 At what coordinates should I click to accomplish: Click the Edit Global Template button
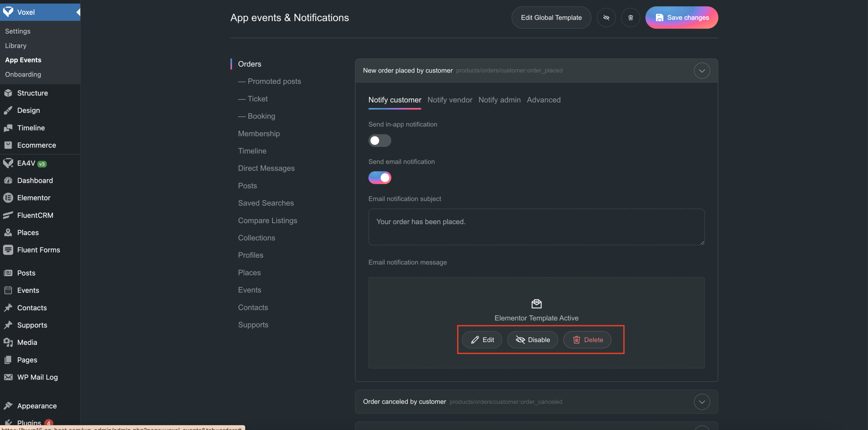pyautogui.click(x=551, y=18)
